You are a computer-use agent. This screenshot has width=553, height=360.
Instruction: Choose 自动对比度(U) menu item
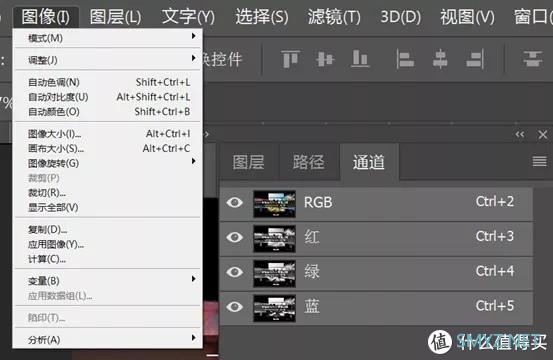(108, 97)
